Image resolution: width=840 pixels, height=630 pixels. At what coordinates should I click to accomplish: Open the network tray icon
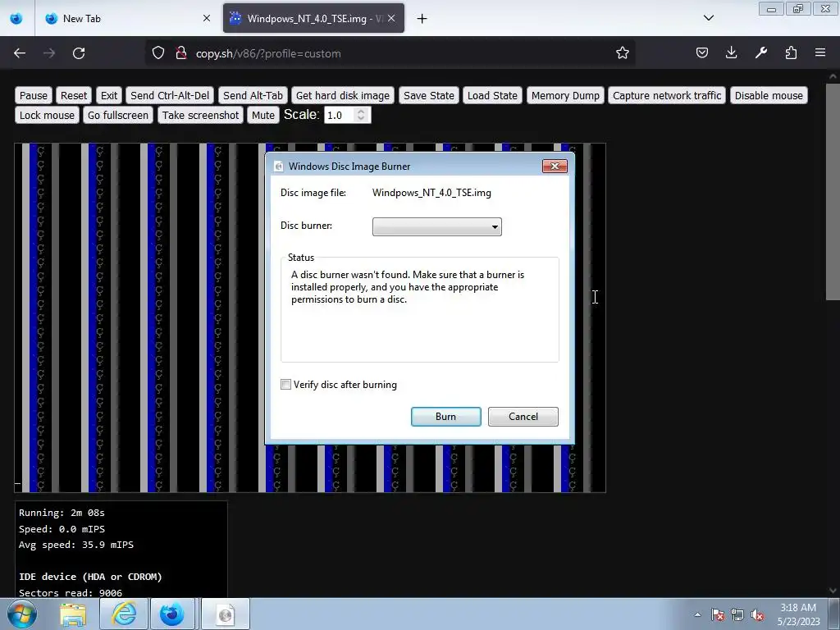737,615
